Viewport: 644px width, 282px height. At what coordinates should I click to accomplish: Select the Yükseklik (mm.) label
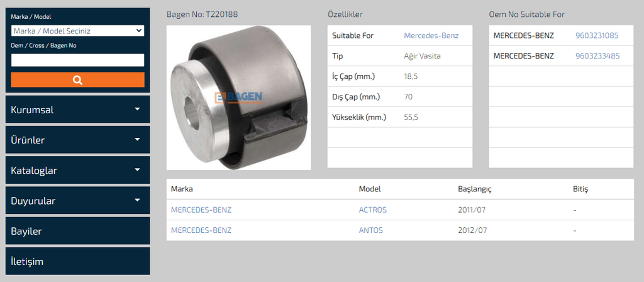[359, 117]
